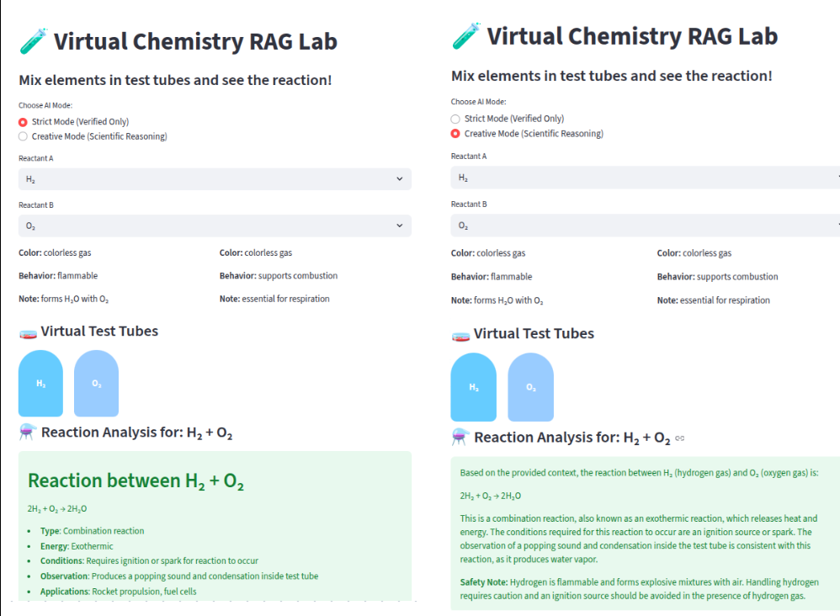The image size is (840, 616).
Task: Select Strict Mode radio in left panel
Action: click(24, 122)
